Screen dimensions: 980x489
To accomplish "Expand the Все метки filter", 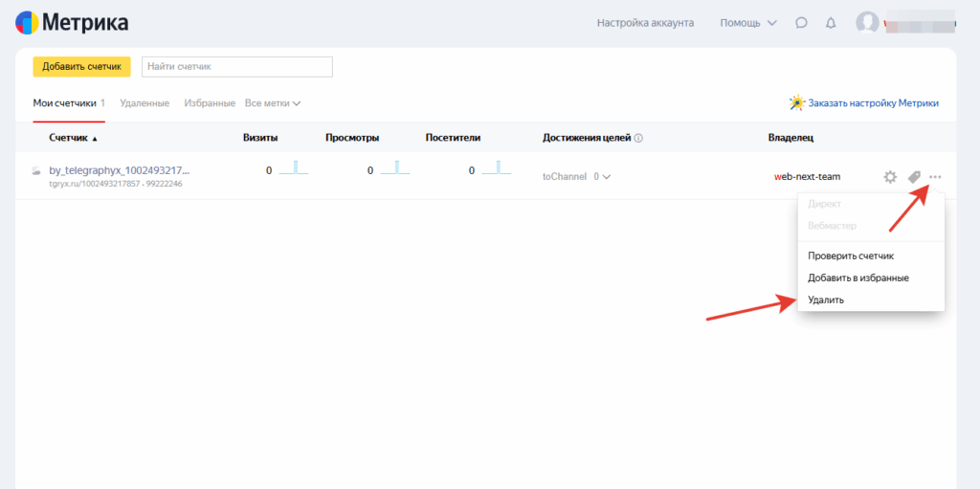I will pyautogui.click(x=273, y=103).
